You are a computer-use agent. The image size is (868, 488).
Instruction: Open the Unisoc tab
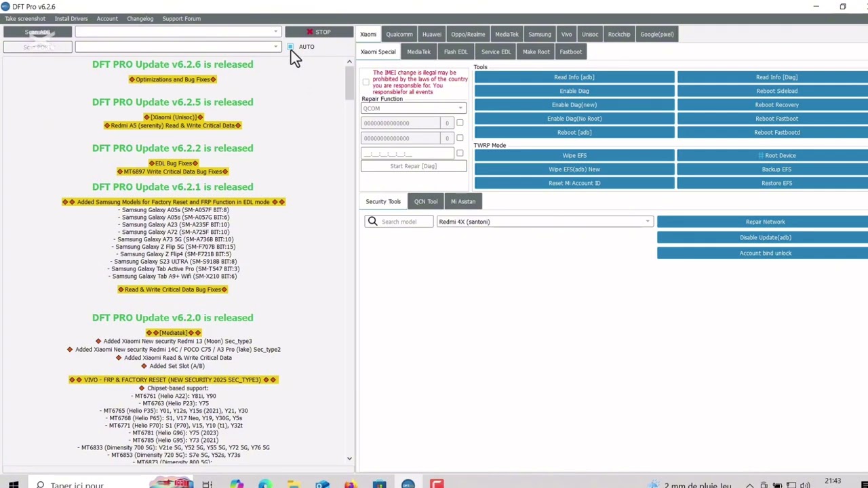pyautogui.click(x=590, y=34)
